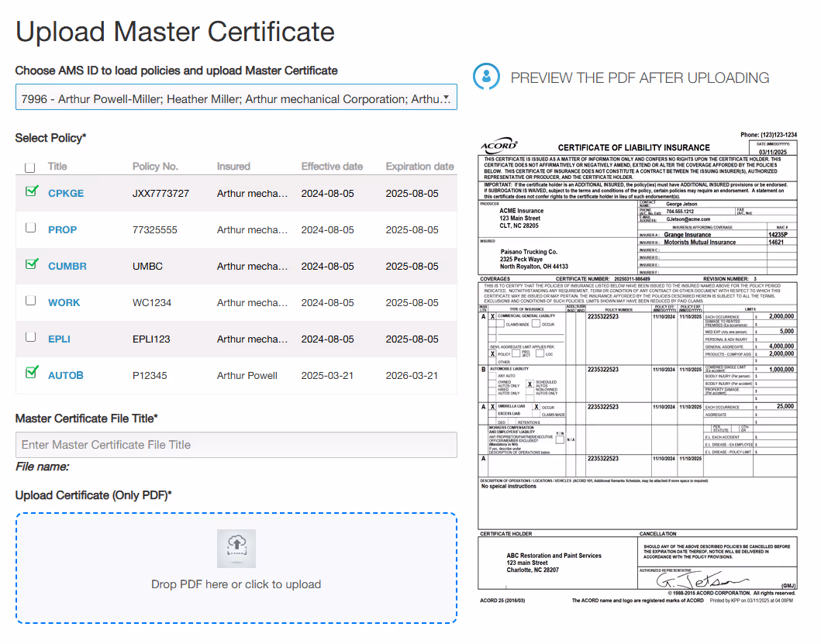821x644 pixels.
Task: Click the Master Certificate File Title field
Action: pos(236,445)
